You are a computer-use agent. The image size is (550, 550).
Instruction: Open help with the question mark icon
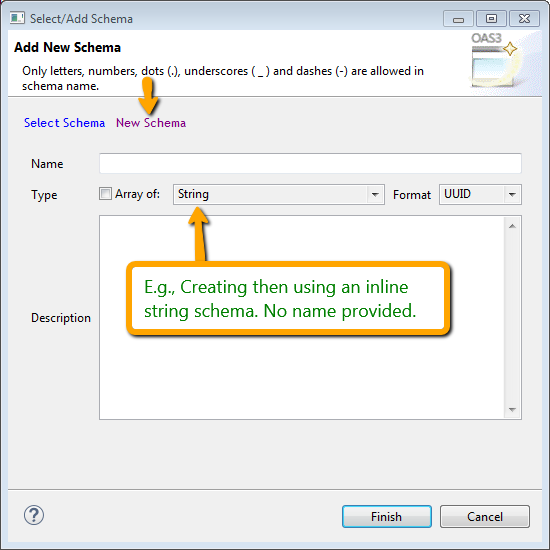(34, 515)
